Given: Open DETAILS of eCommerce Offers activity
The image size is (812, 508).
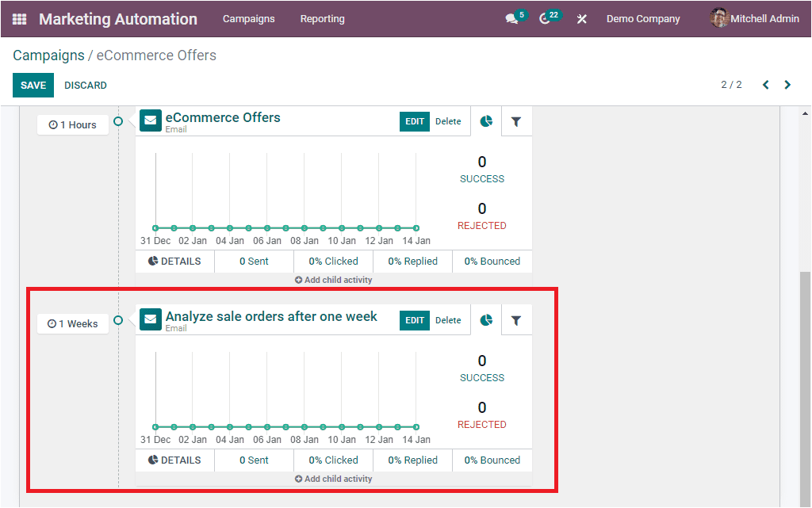Looking at the screenshot, I should click(174, 262).
